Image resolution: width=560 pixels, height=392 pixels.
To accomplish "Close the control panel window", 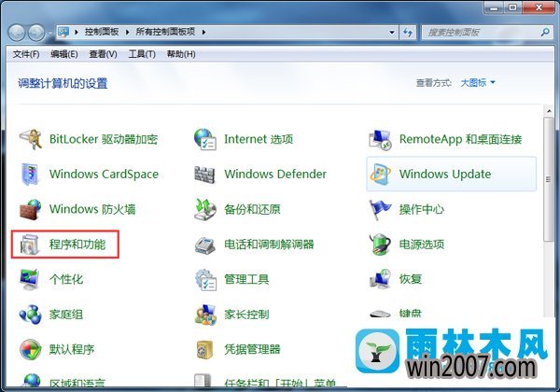I will pyautogui.click(x=539, y=7).
